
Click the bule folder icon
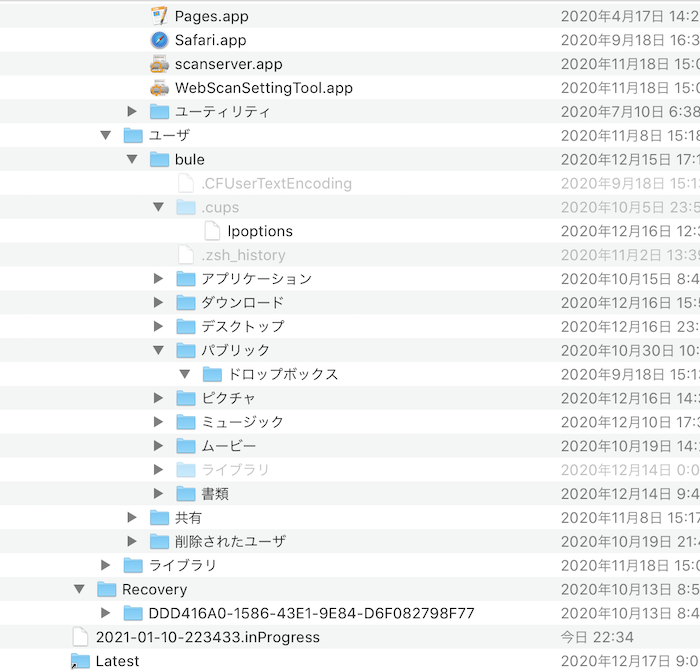(159, 159)
